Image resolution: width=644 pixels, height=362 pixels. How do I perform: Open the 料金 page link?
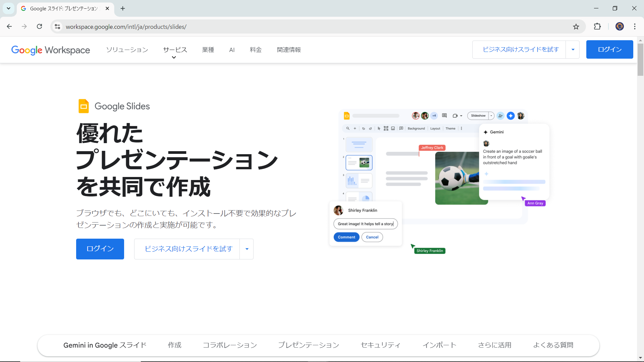(x=256, y=50)
